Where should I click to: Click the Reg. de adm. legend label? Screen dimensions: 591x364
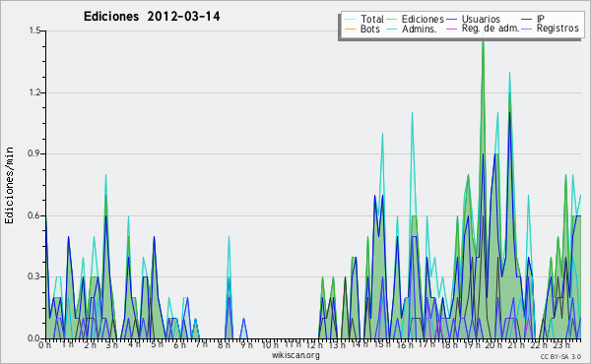[491, 29]
